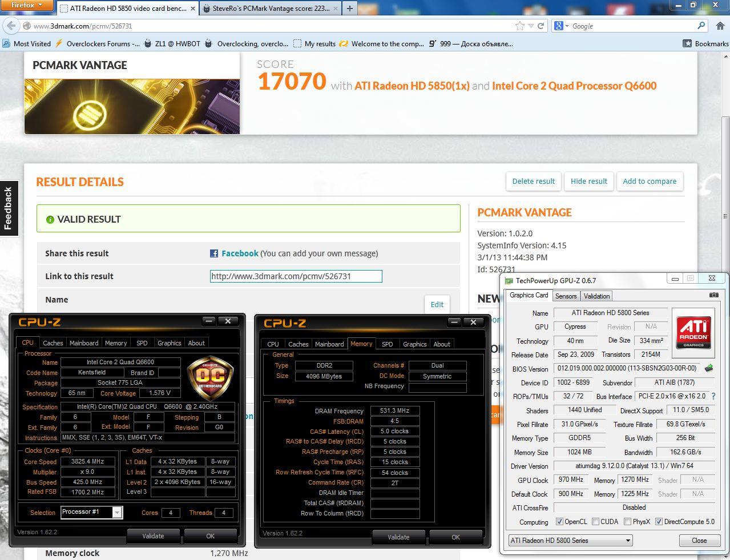Click the Edit button beside Name
This screenshot has height=560, width=730.
[x=437, y=304]
